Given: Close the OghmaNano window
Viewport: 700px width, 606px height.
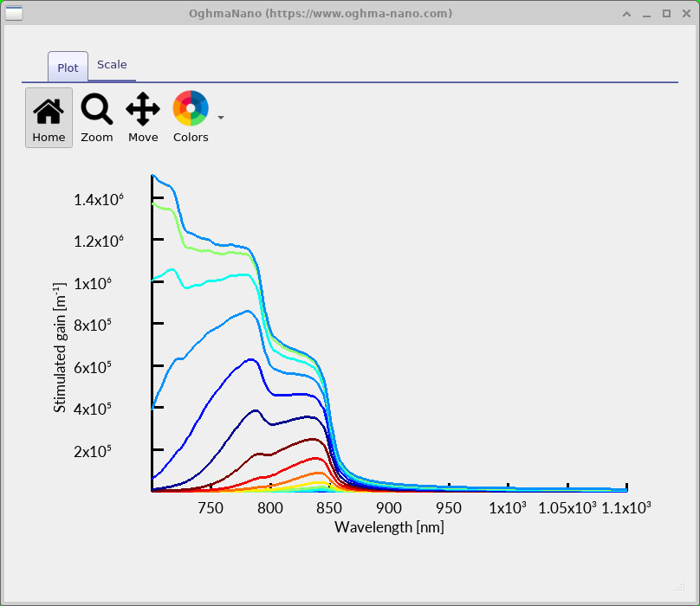Looking at the screenshot, I should [x=687, y=14].
